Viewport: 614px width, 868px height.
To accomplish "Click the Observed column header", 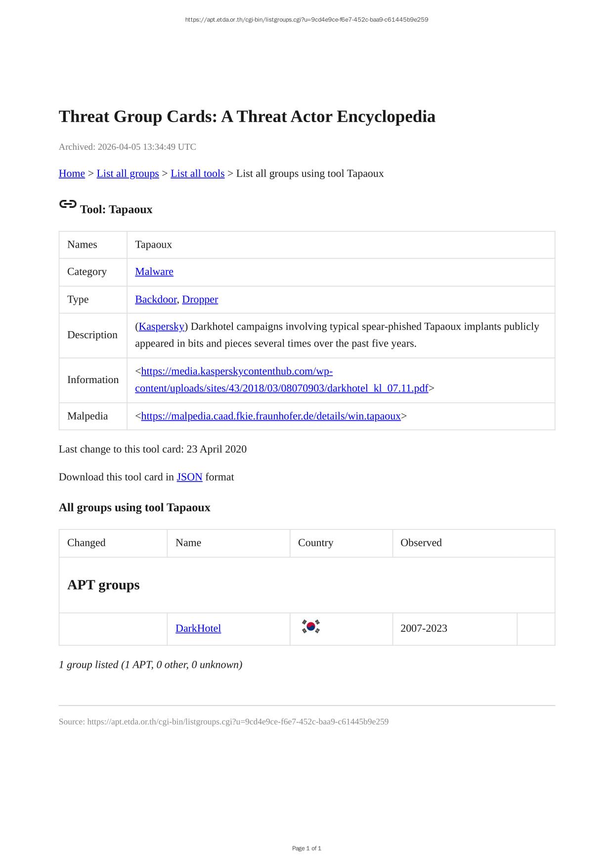I will click(x=421, y=543).
